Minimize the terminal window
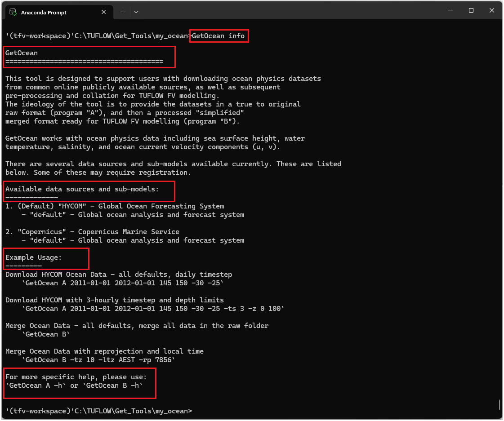The height and width of the screenshot is (421, 504). tap(450, 10)
